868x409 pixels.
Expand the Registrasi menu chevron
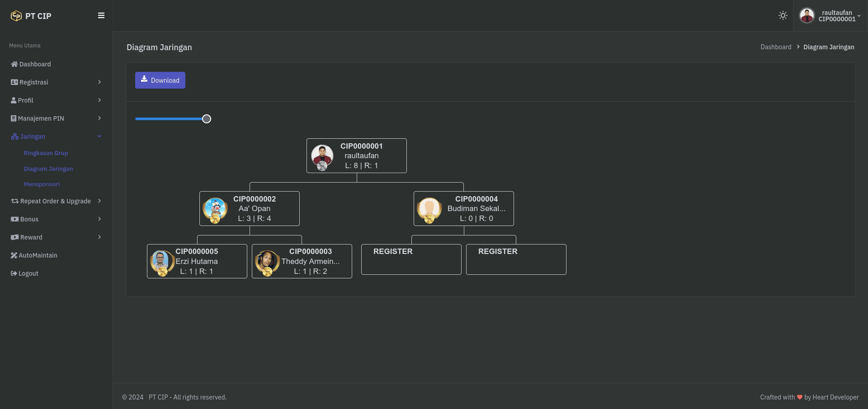99,82
